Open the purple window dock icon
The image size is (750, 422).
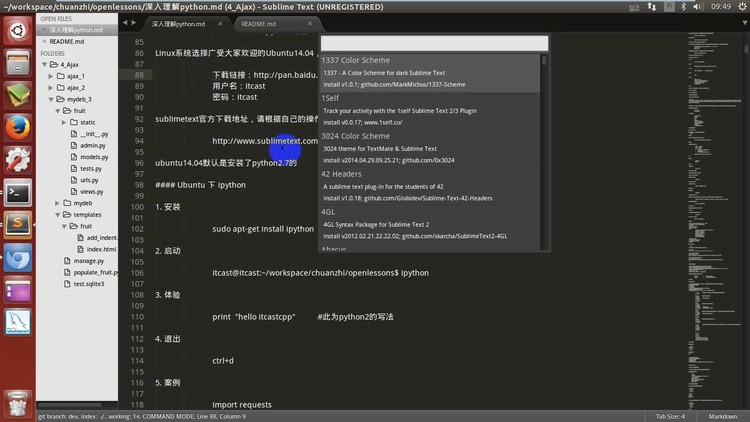tap(18, 290)
